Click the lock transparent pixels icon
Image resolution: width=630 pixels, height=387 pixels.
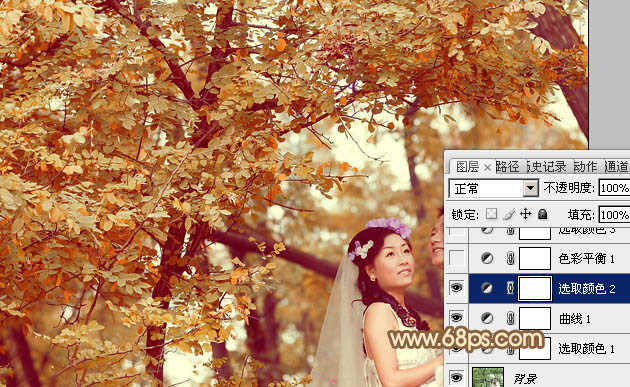(x=491, y=214)
